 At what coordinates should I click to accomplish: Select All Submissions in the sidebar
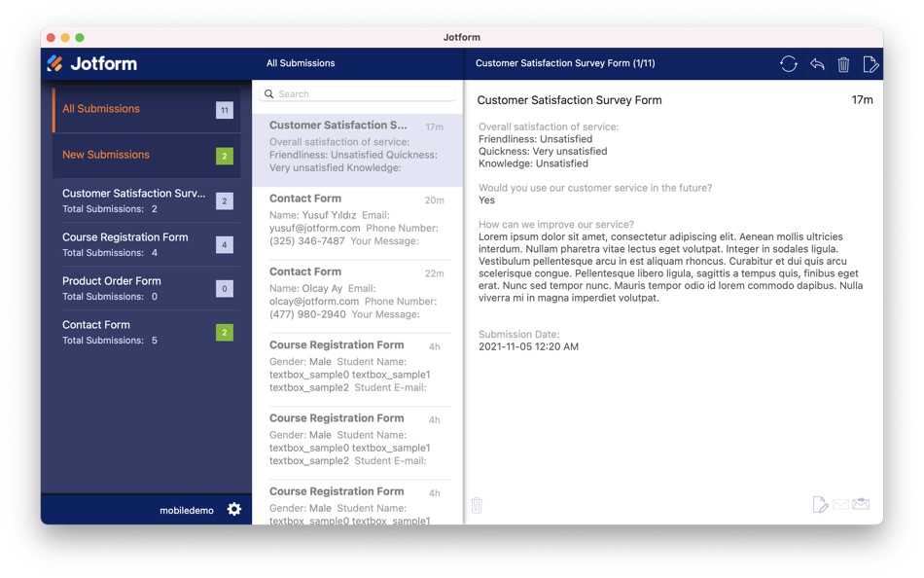coord(146,110)
